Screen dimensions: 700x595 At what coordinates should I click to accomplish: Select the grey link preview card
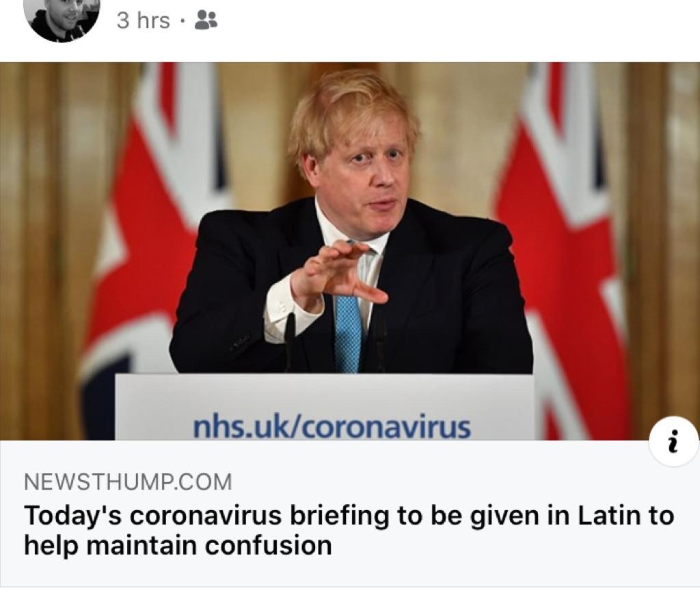pyautogui.click(x=350, y=513)
